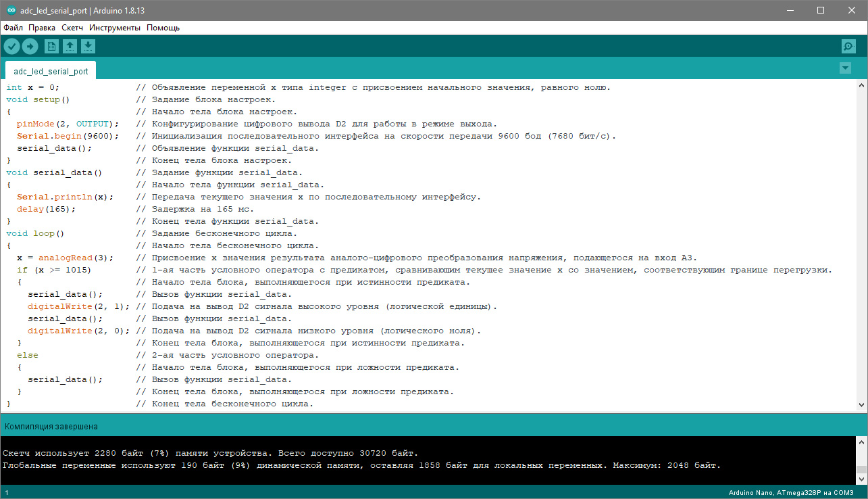Open the Скетч menu
This screenshot has width=868, height=499.
coord(72,28)
